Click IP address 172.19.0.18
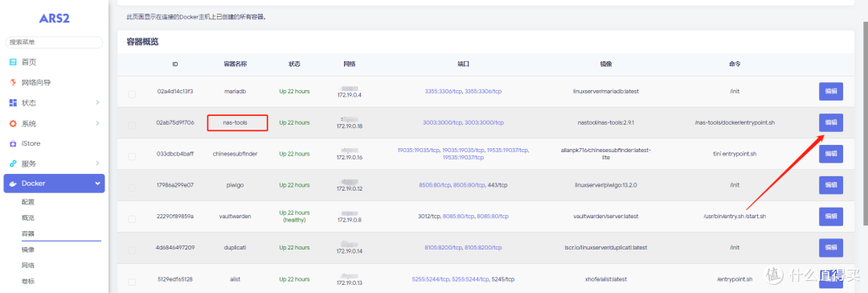 (350, 126)
